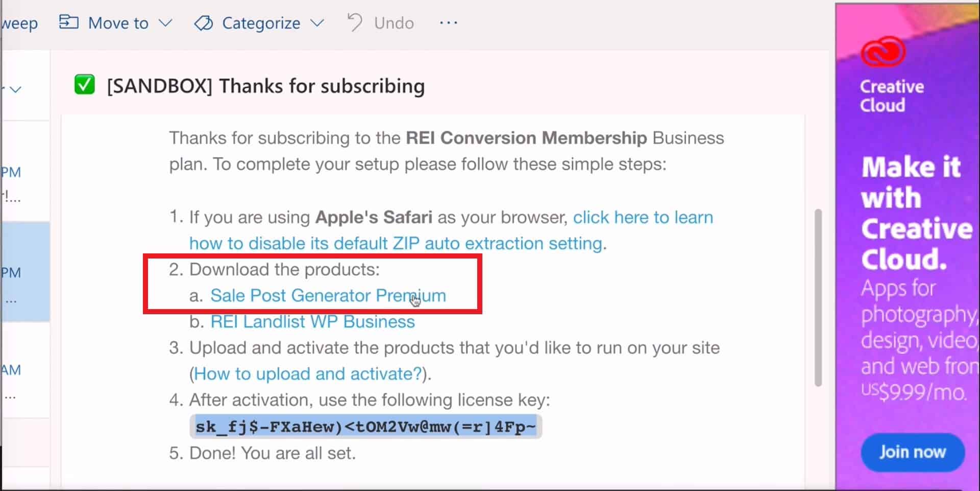Expand the Categorize dropdown arrow

[317, 23]
